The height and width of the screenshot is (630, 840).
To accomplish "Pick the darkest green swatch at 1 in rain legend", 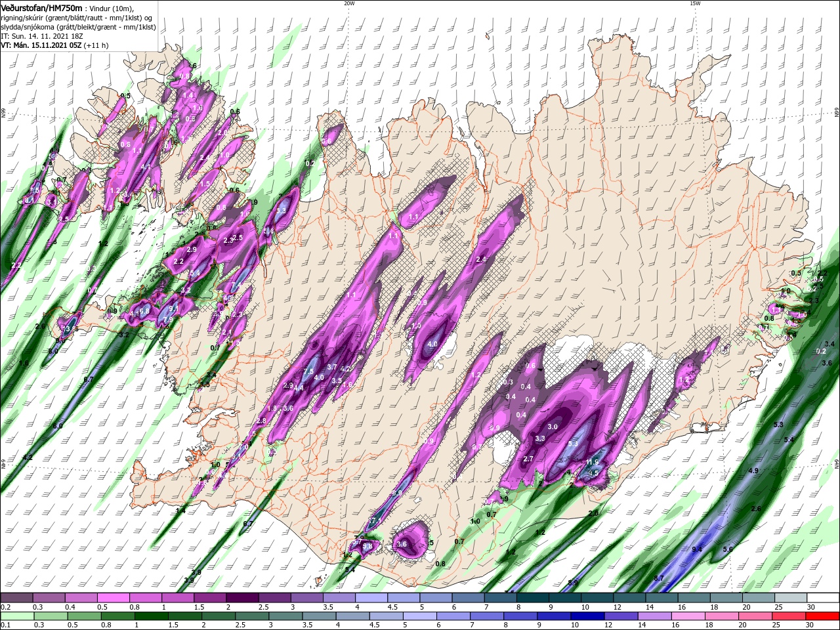I will tap(153, 616).
